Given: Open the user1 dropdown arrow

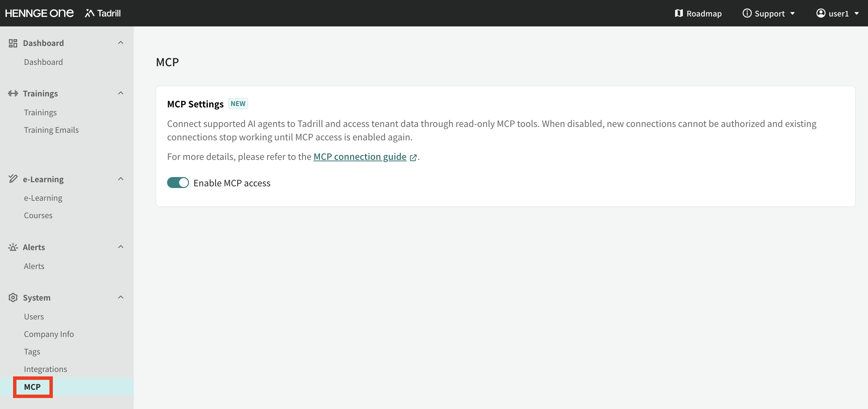Looking at the screenshot, I should pos(857,14).
